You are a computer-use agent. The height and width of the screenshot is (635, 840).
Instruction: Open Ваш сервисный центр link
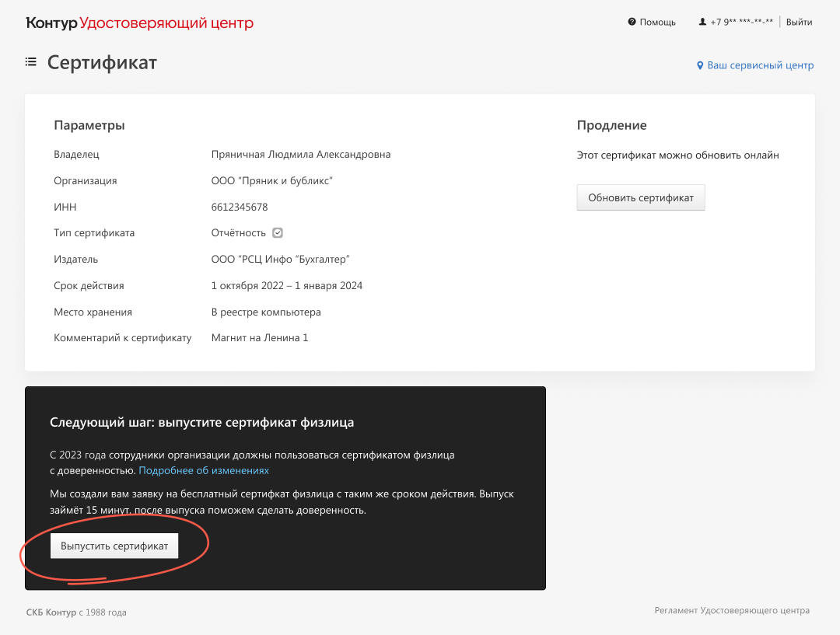[x=760, y=65]
